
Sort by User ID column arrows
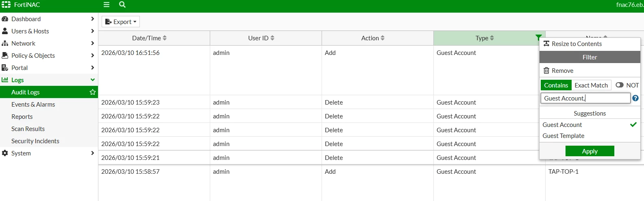click(x=272, y=38)
